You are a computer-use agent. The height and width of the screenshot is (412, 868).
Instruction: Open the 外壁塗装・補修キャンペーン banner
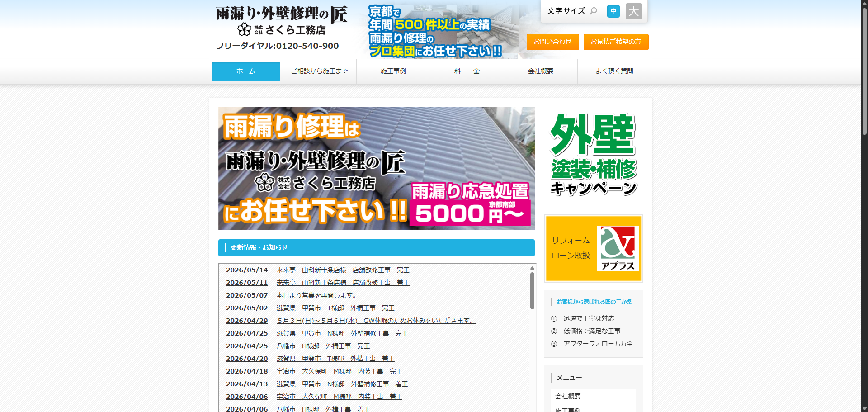point(593,154)
